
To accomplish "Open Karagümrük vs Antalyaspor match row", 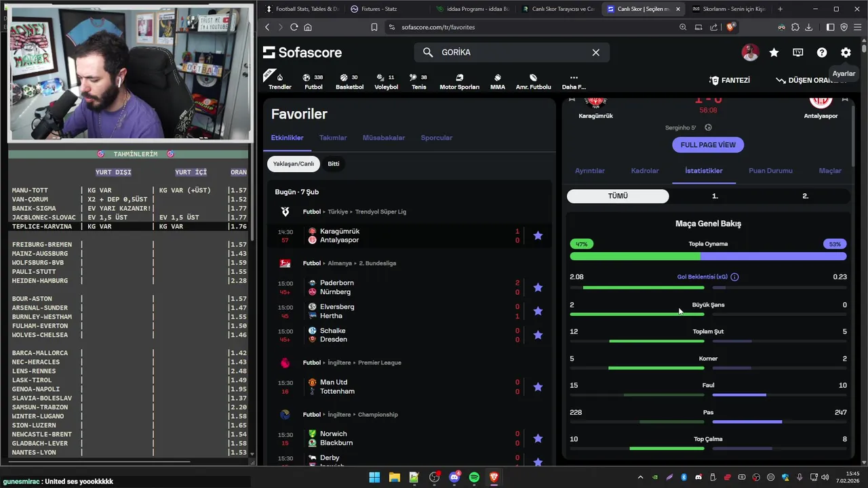I will 410,236.
